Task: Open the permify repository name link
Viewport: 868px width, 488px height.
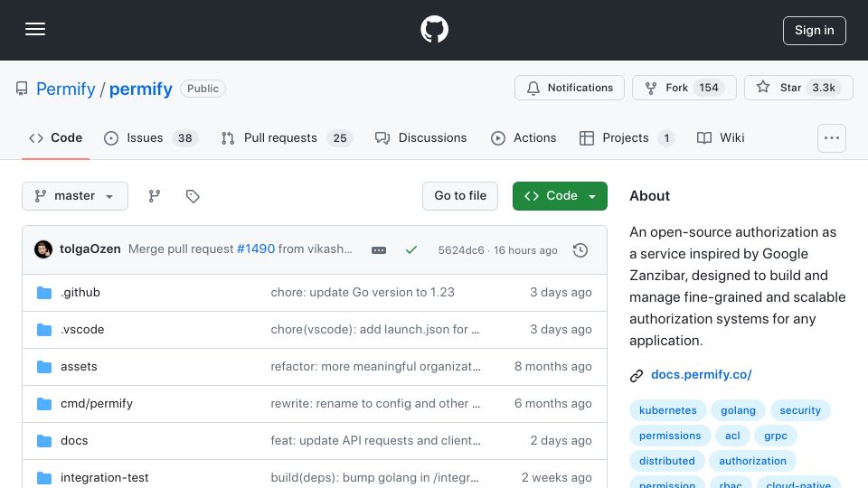Action: [x=141, y=89]
